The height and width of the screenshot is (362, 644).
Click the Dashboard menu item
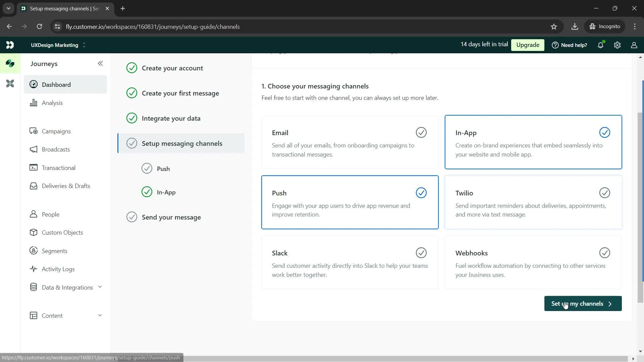click(56, 84)
